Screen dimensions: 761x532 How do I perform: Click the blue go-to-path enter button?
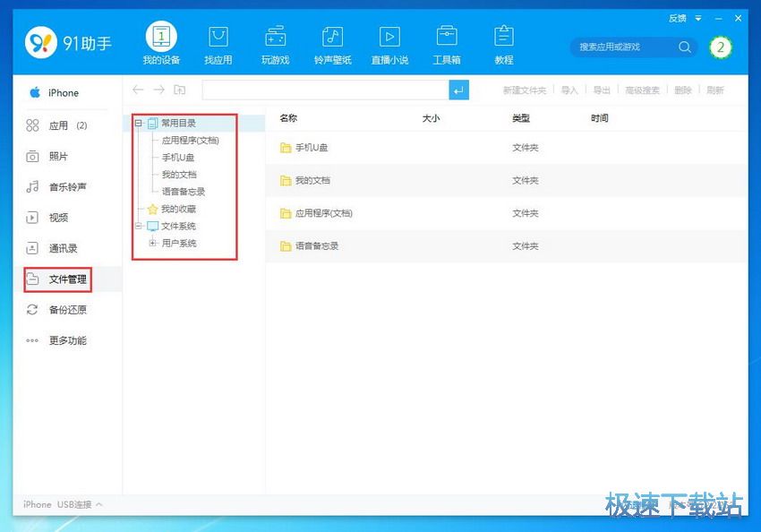(458, 90)
